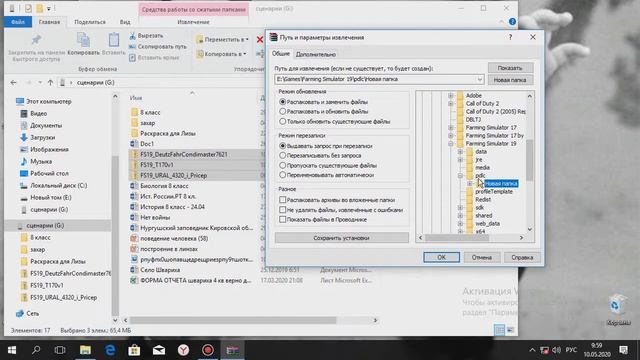Select FS19_T170v1 archive in file list
The width and height of the screenshot is (640, 360).
click(157, 165)
